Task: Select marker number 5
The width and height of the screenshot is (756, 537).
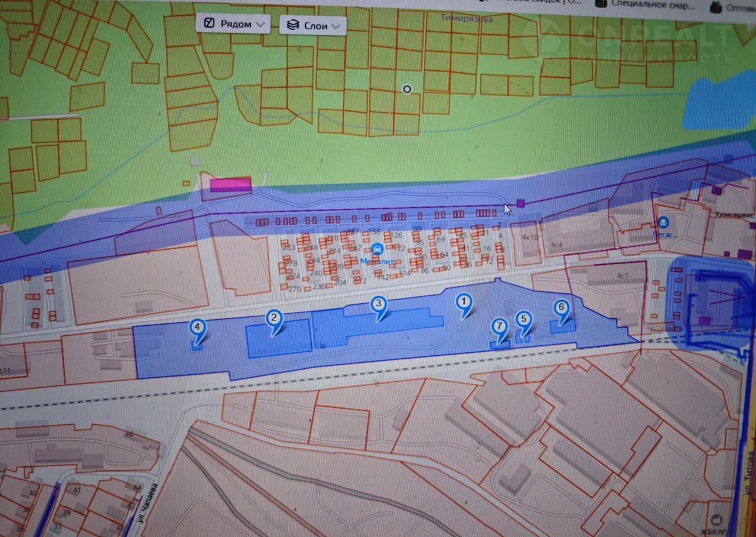Action: pyautogui.click(x=523, y=320)
